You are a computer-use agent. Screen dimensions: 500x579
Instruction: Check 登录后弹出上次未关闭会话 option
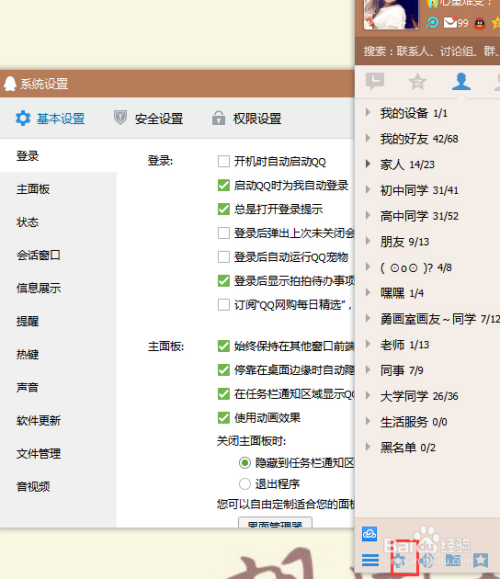pyautogui.click(x=223, y=233)
